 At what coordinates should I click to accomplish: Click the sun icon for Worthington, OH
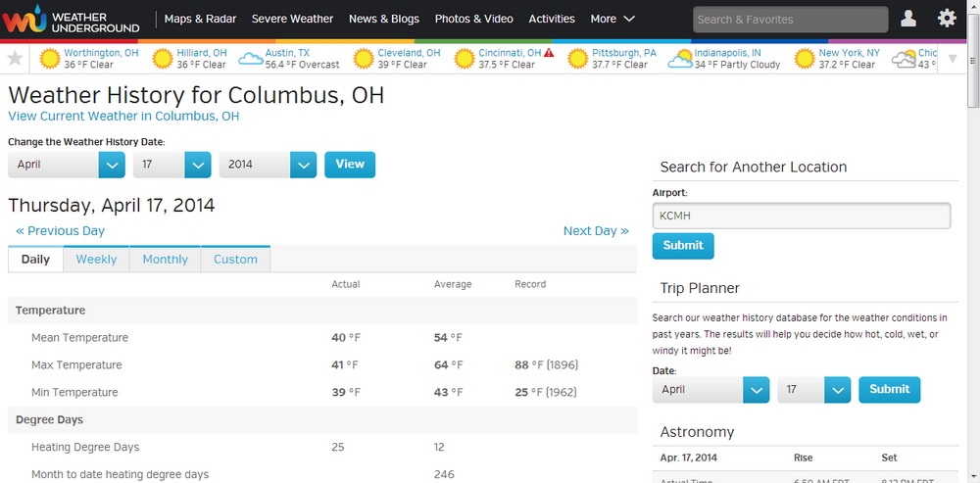49,59
